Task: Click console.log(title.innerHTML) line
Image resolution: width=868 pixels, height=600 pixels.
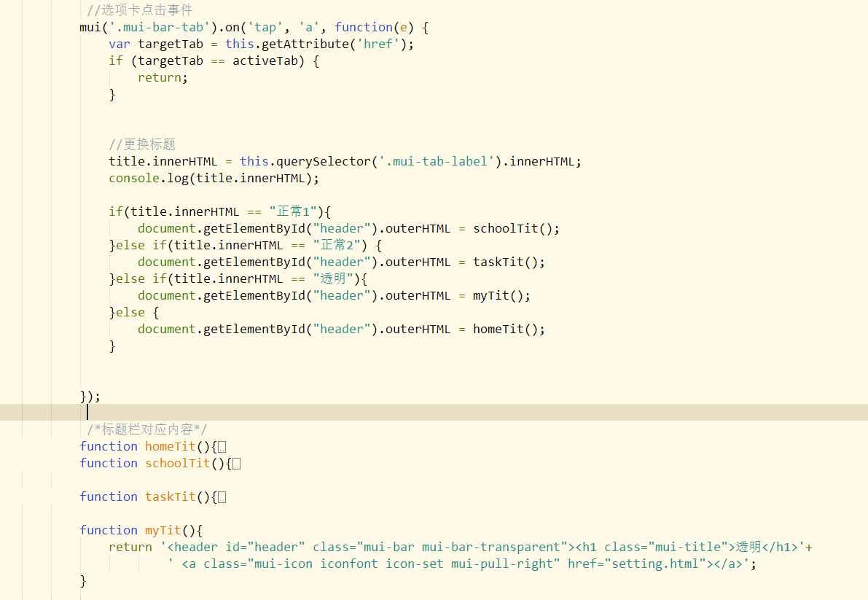Action: pos(214,178)
